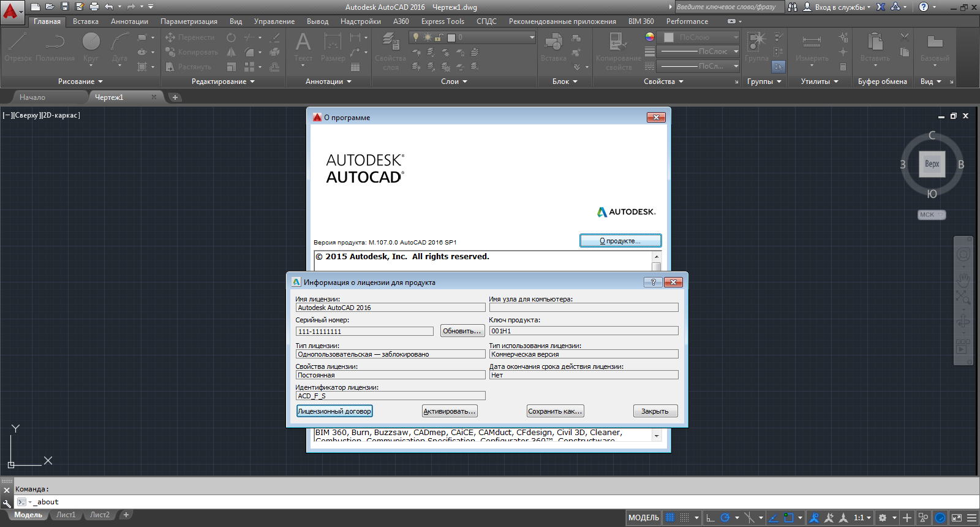Expand the Свойства panel dropdown
Image resolution: width=980 pixels, height=527 pixels.
tap(663, 82)
